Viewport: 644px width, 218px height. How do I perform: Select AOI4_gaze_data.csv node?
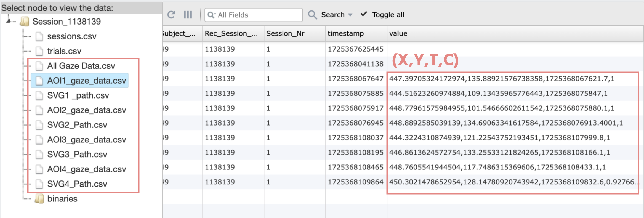86,169
